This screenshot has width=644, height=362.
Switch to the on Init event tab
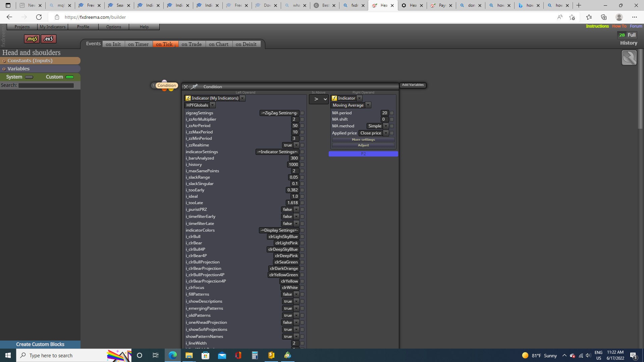point(113,44)
